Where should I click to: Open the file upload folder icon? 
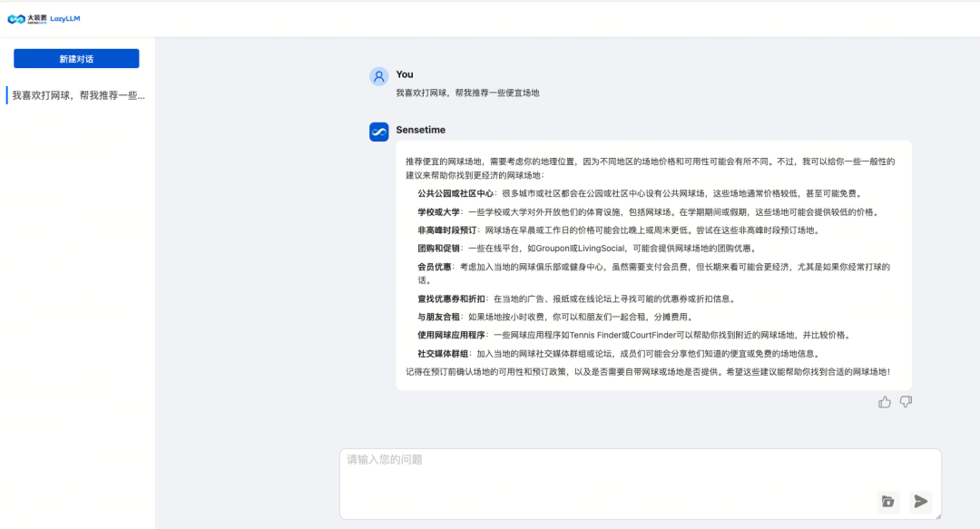coord(887,502)
